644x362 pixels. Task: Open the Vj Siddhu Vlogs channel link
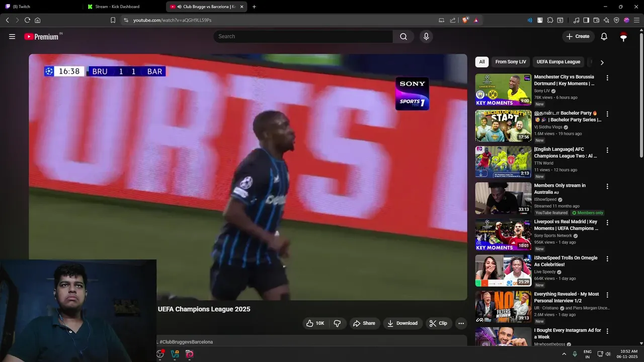tap(548, 127)
